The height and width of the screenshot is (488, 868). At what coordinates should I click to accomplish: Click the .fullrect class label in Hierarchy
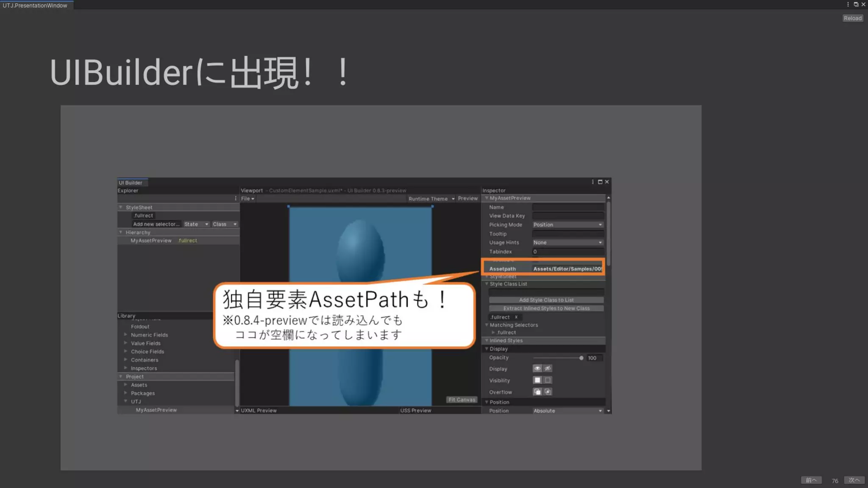(187, 241)
